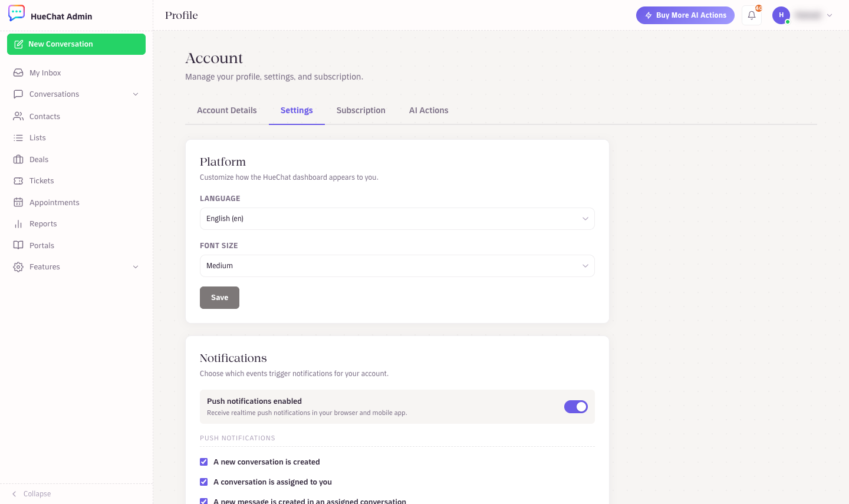Click Buy More AI Actions button
The image size is (849, 504).
coord(685,15)
